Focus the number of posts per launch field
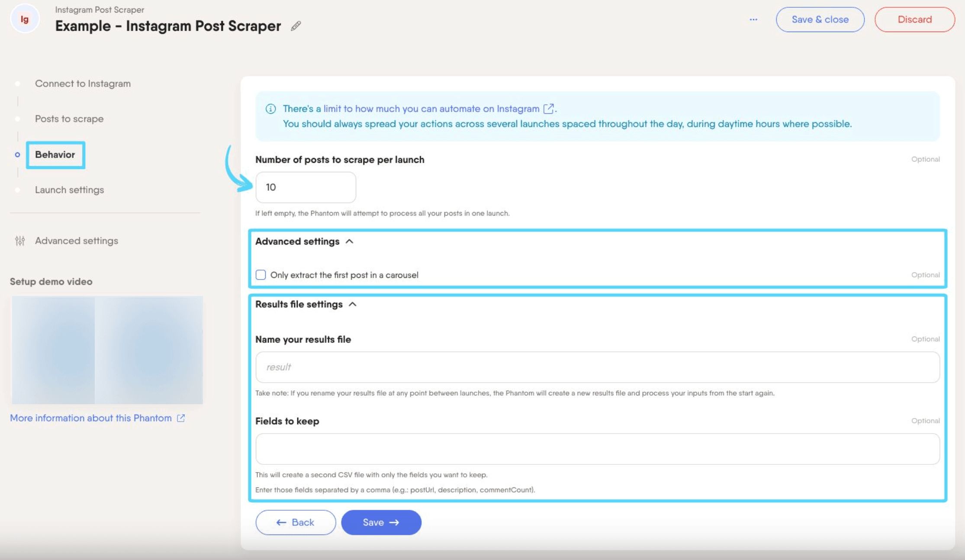The image size is (965, 560). 306,187
